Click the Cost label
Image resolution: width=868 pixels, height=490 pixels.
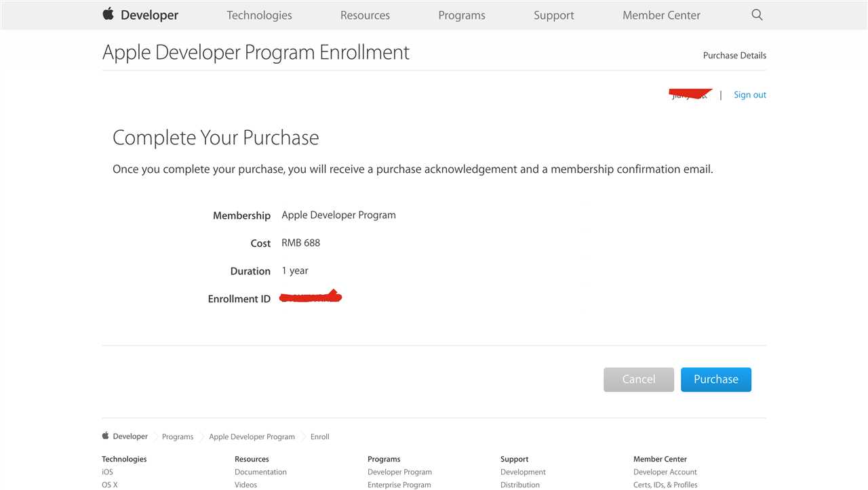(x=260, y=243)
